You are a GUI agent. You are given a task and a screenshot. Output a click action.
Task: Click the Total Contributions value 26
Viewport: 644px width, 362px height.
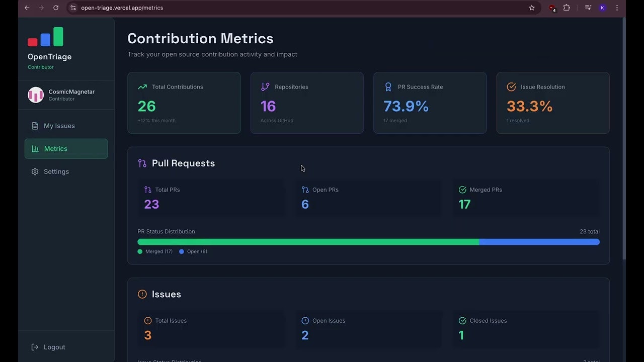point(147,106)
